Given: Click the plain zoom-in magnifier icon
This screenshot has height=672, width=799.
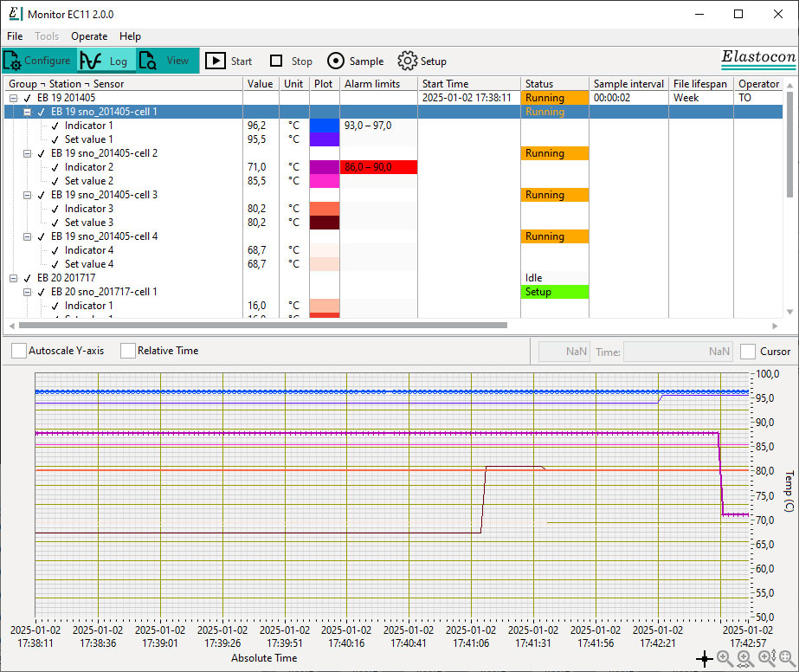Looking at the screenshot, I should [x=724, y=658].
